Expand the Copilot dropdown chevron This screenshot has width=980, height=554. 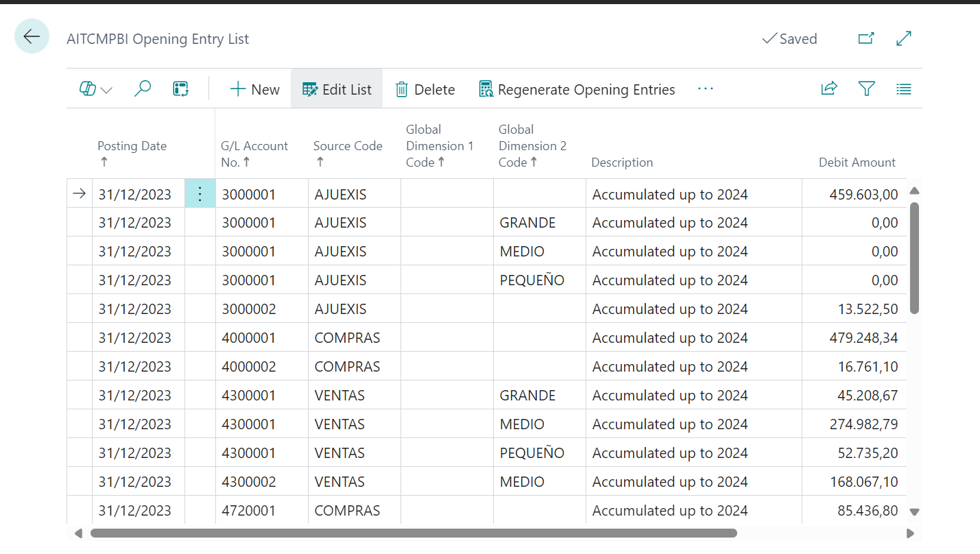point(106,90)
